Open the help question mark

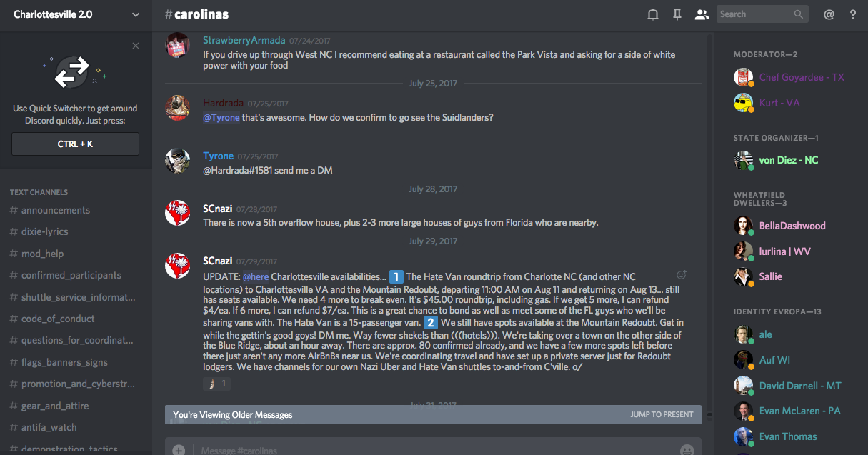coord(853,14)
